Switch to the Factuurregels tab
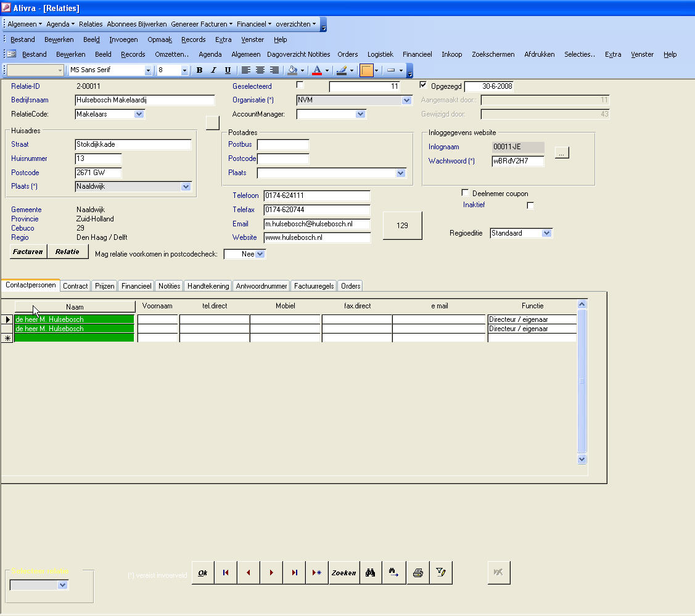The image size is (695, 616). tap(314, 286)
